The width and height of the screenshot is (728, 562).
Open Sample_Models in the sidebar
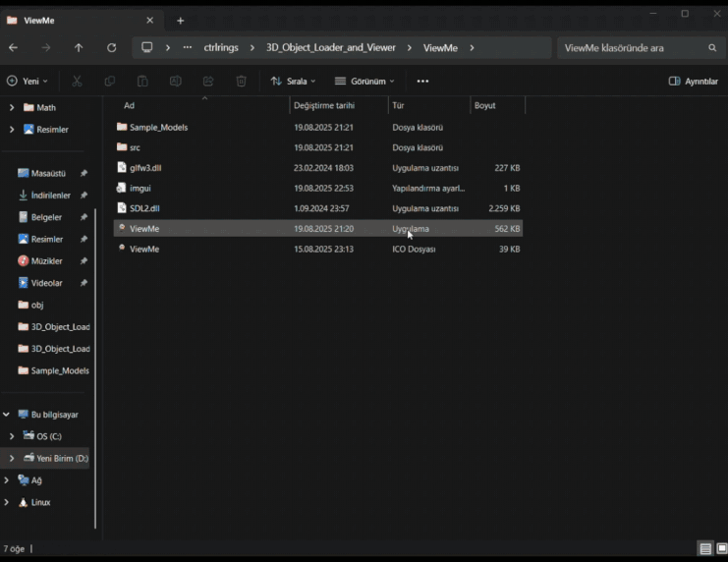coord(60,370)
